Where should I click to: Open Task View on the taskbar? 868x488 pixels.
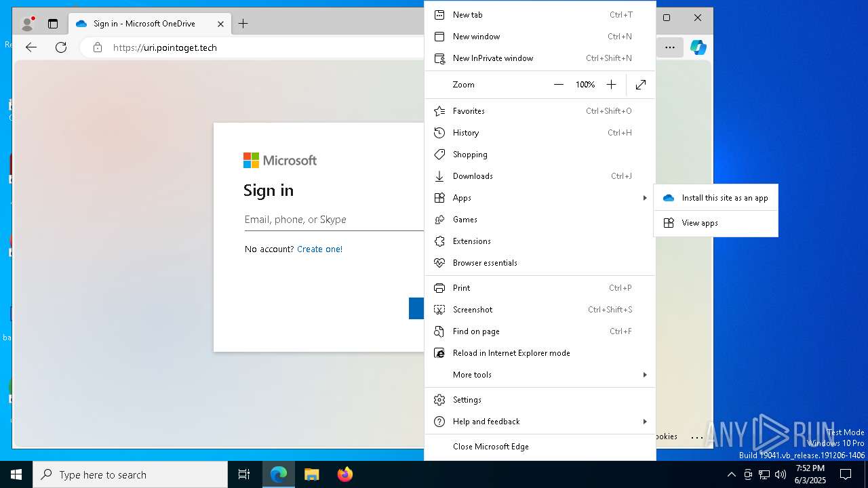coord(244,474)
